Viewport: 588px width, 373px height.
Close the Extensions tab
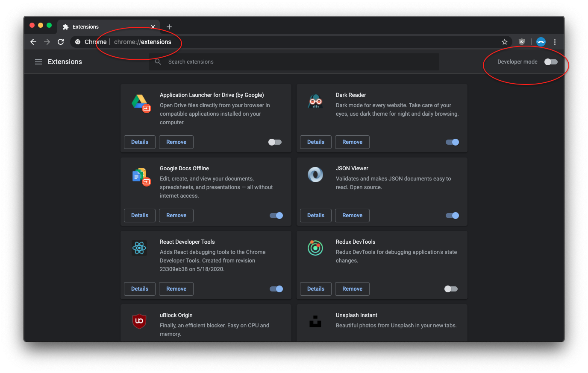tap(153, 27)
